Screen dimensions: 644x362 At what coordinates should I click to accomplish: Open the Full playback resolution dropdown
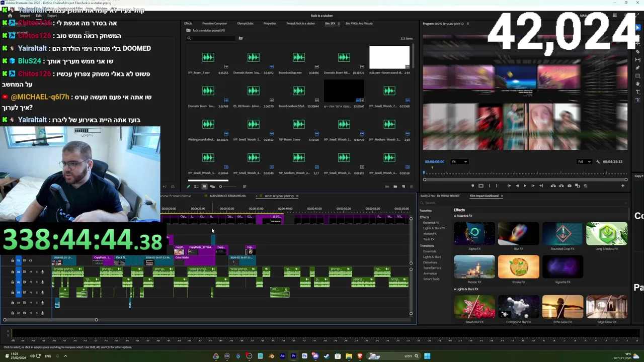[x=585, y=161]
